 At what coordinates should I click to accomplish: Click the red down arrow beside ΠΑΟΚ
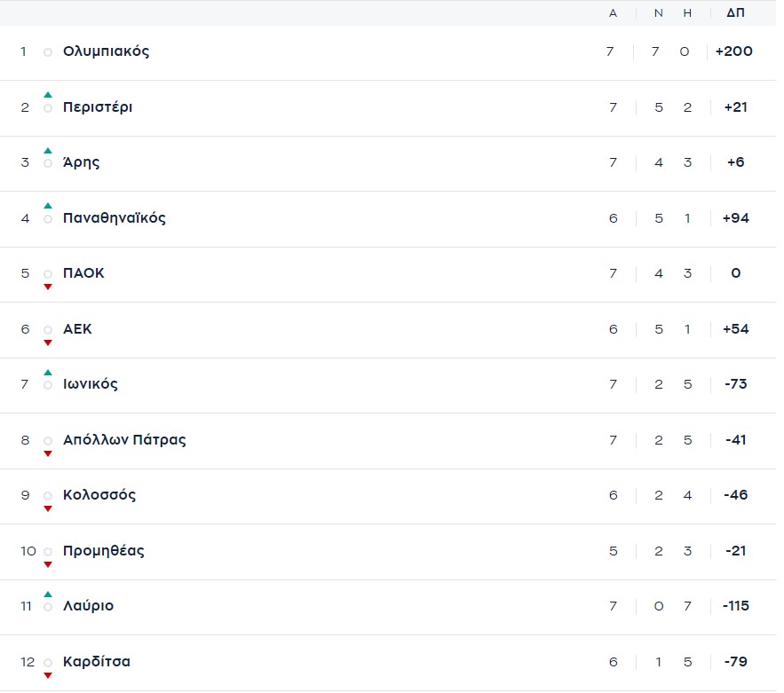click(48, 287)
